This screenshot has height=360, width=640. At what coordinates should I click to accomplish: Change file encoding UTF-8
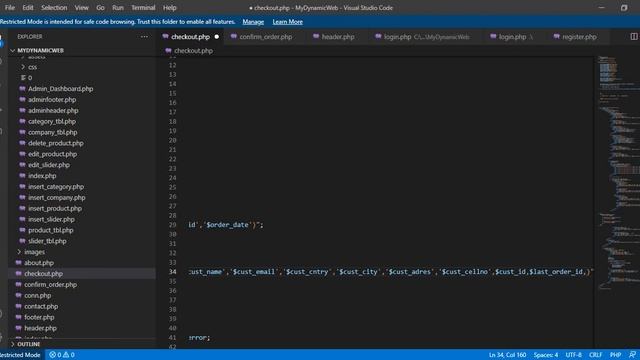click(x=573, y=355)
